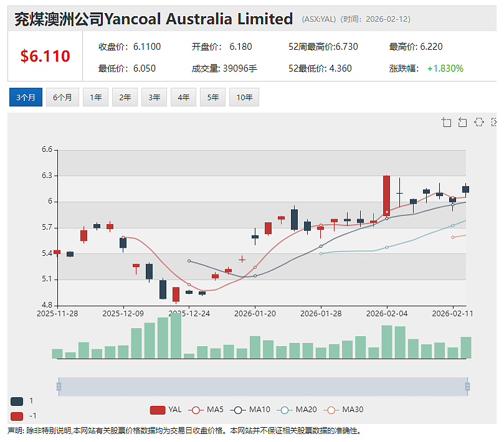The image size is (504, 442).
Task: Click the data zoom slider bar body
Action: [263, 387]
